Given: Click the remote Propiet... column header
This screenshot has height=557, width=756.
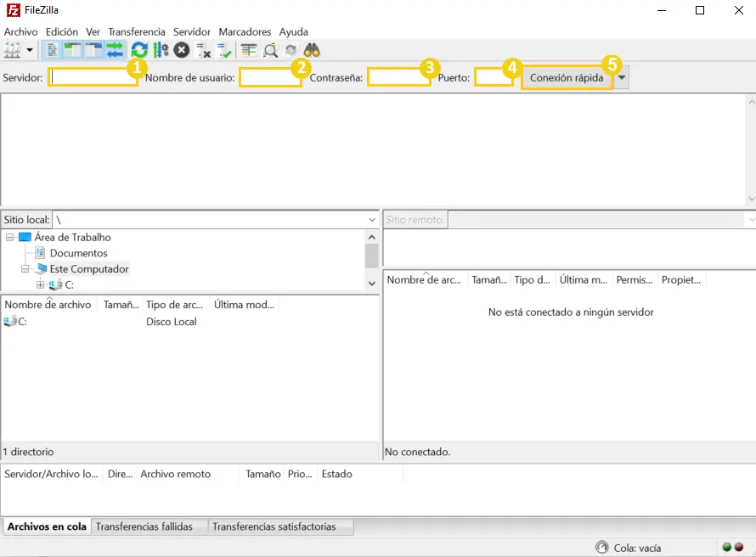Looking at the screenshot, I should click(x=681, y=280).
